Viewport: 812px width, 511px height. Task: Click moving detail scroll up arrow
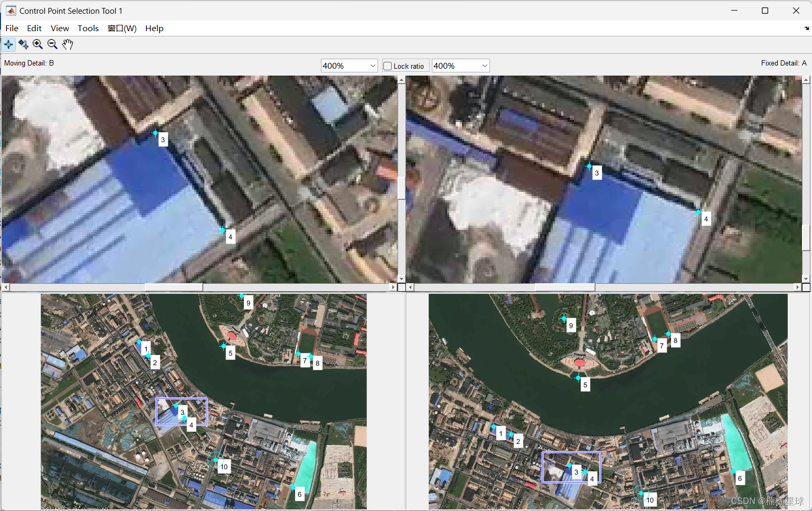click(401, 80)
